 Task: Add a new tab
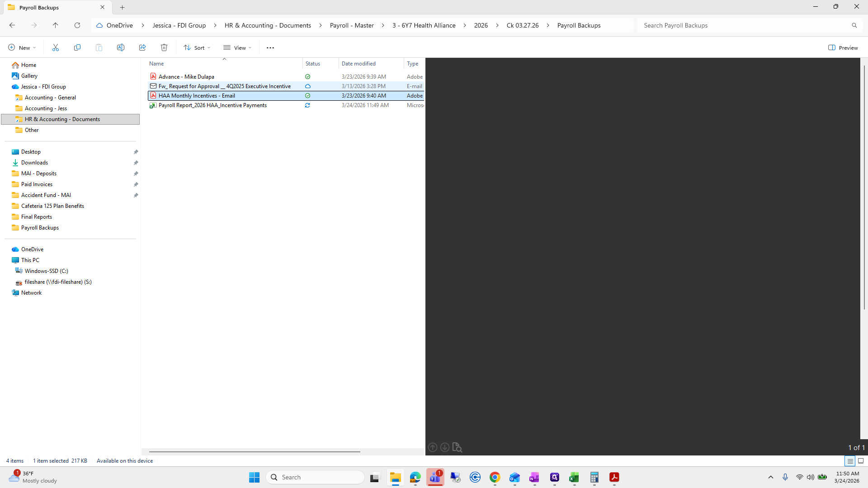point(122,7)
